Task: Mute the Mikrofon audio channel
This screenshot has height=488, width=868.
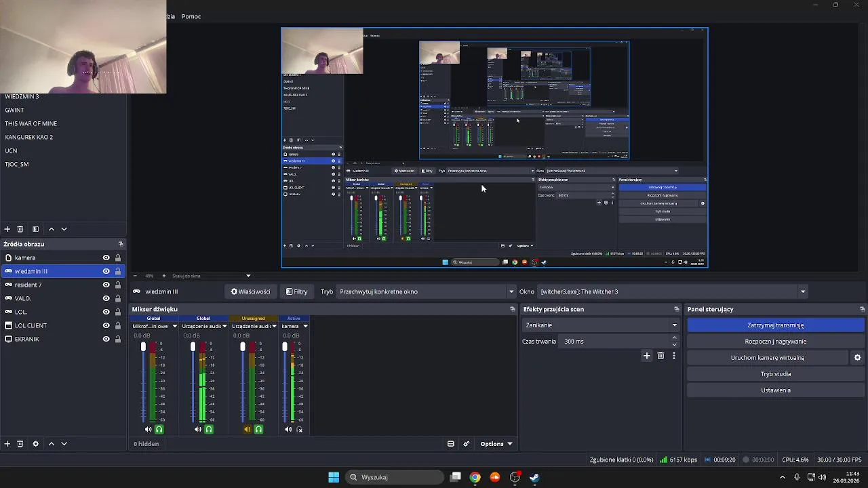Action: point(148,429)
